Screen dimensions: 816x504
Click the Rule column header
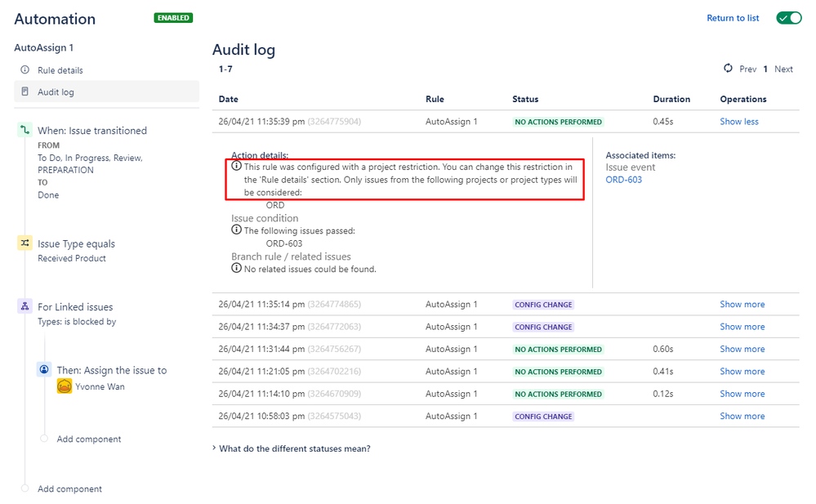pyautogui.click(x=435, y=99)
